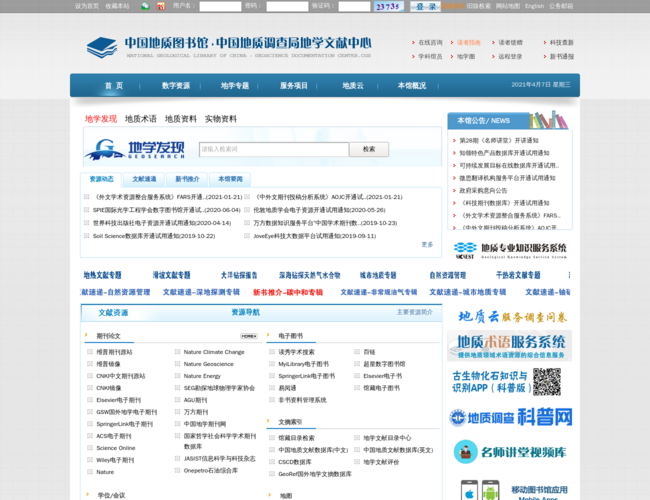Open the Science Online link

116,448
